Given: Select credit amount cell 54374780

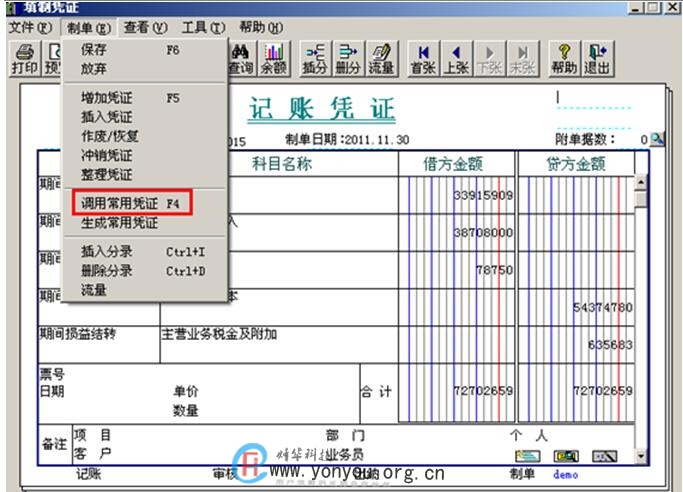Looking at the screenshot, I should (x=576, y=307).
